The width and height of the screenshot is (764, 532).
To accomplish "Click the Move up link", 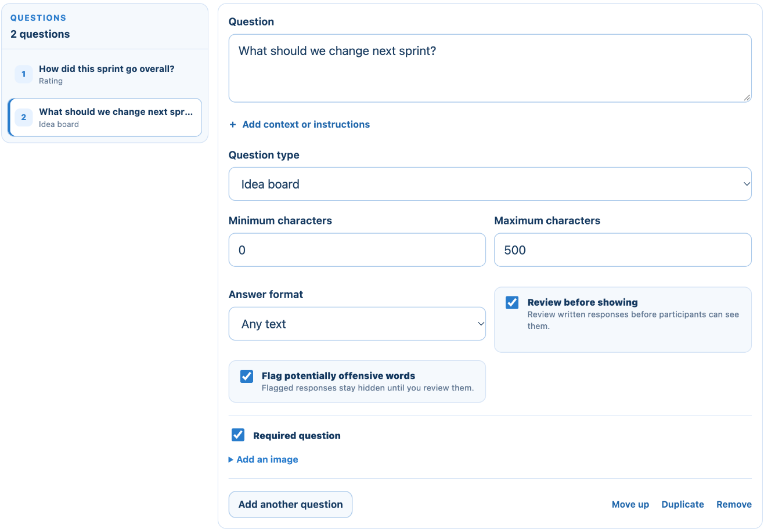I will click(x=630, y=505).
